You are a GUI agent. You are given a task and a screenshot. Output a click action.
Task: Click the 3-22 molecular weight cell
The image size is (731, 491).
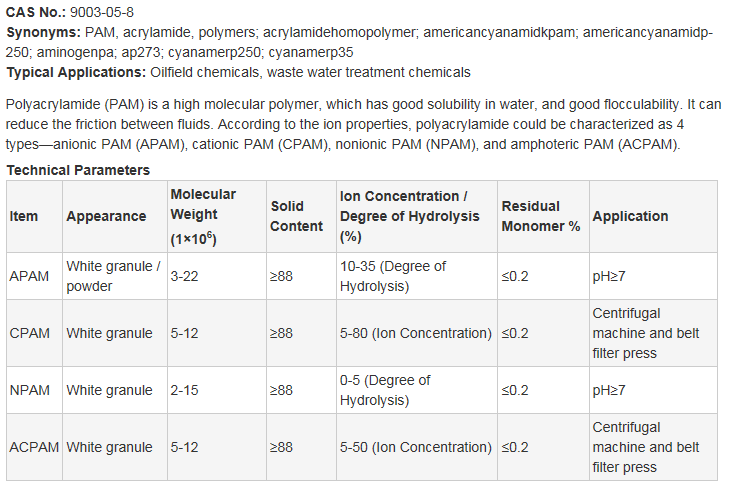pyautogui.click(x=217, y=276)
